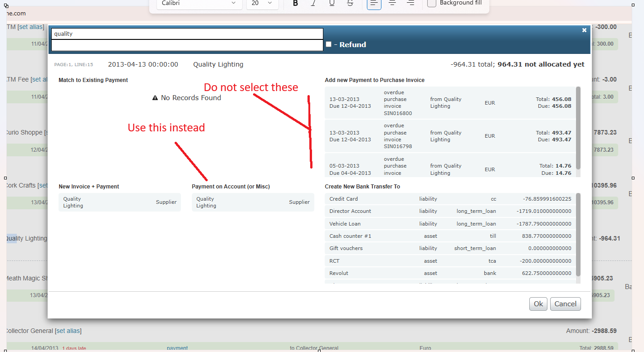Align text to the right

tap(410, 3)
